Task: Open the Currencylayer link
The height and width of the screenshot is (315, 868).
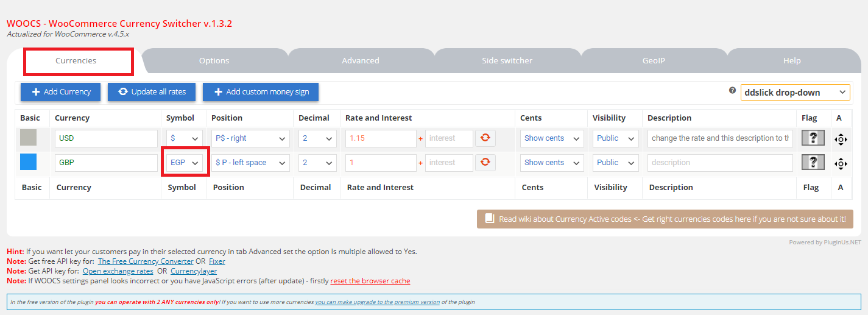Action: pyautogui.click(x=194, y=271)
